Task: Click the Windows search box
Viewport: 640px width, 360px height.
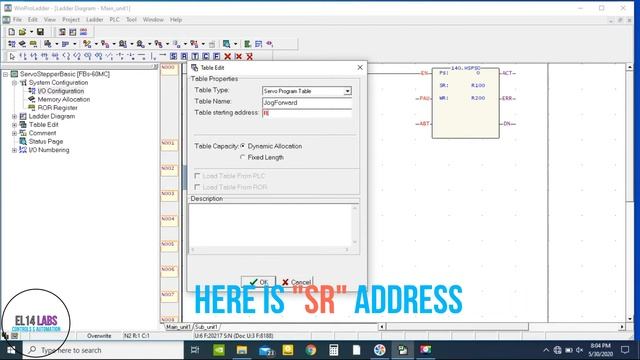Action: pyautogui.click(x=102, y=350)
